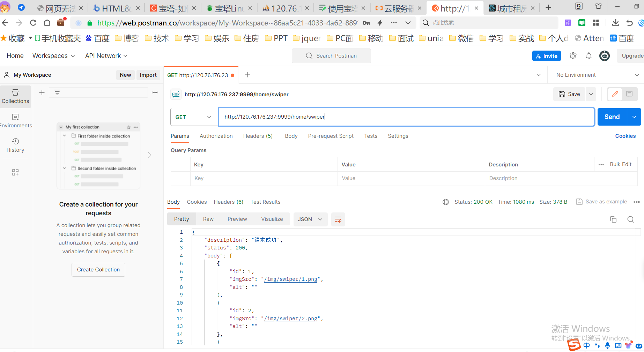This screenshot has height=352, width=644.
Task: Collapse Second folder inside collection
Action: tap(65, 168)
